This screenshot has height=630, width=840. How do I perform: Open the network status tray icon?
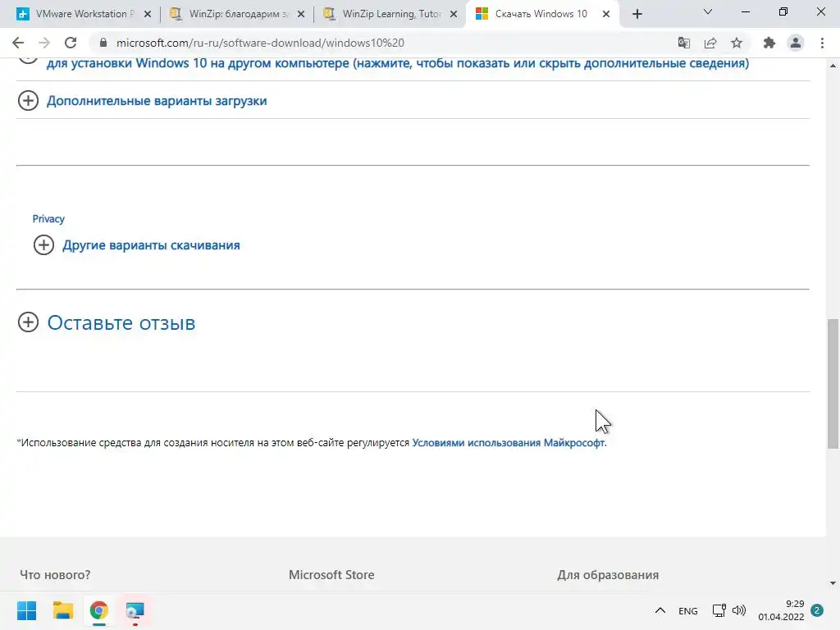719,610
